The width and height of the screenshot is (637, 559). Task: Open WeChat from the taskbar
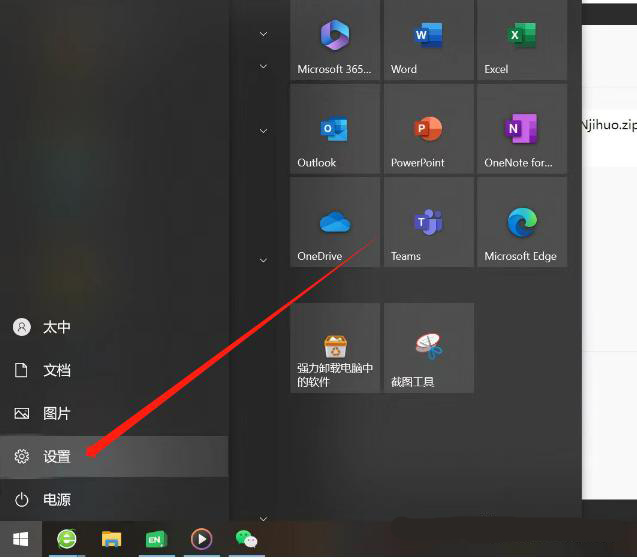247,539
